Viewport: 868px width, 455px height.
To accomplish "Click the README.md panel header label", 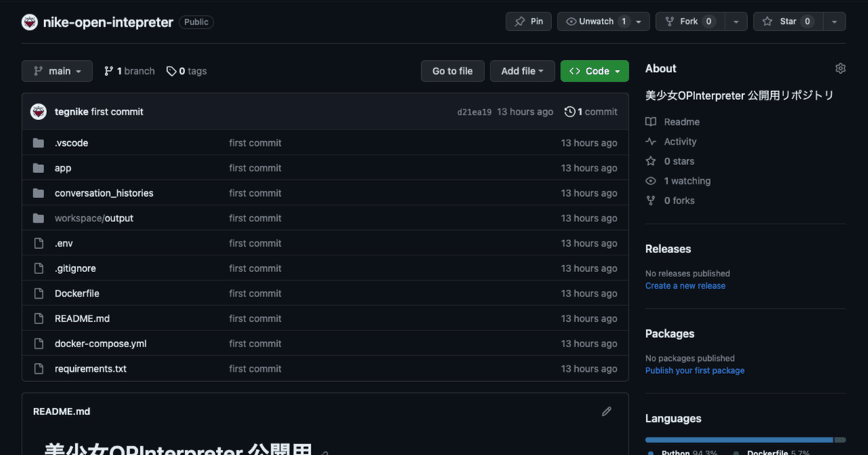I will point(61,412).
